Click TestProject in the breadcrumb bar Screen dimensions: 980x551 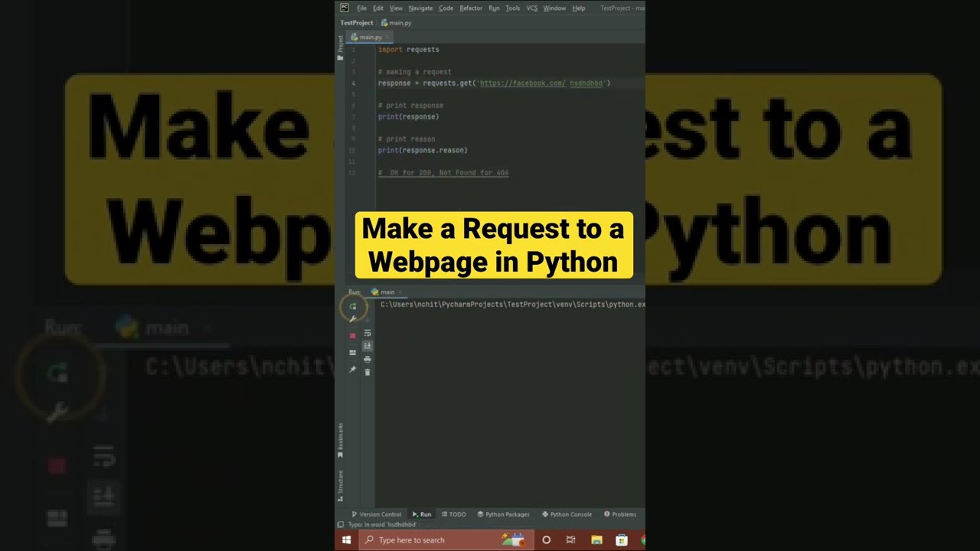click(x=357, y=23)
